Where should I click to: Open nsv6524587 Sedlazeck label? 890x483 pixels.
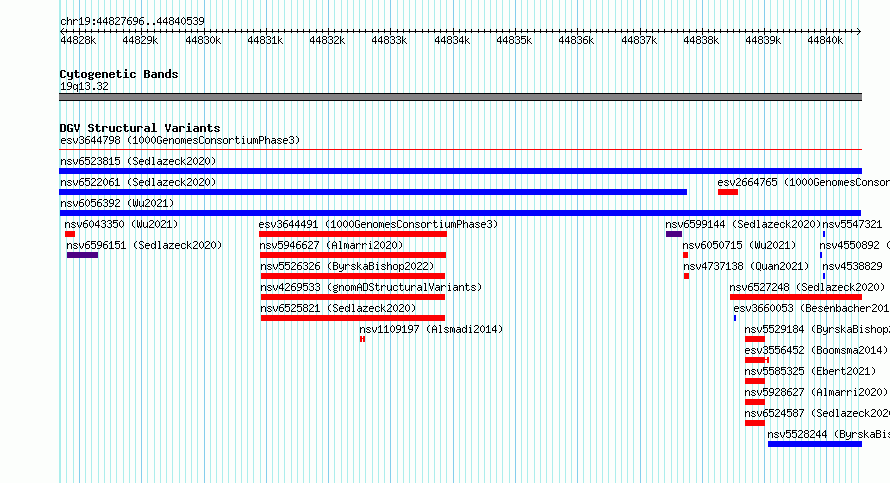click(x=817, y=413)
